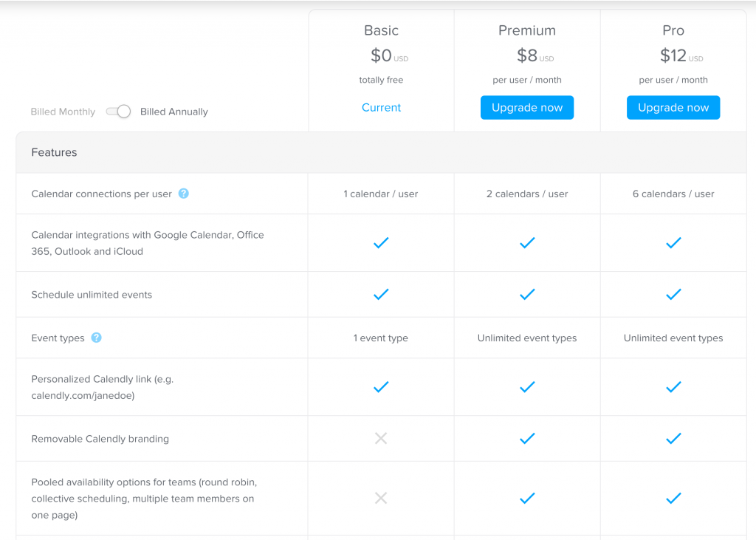
Task: Click the Current link under Basic plan
Action: point(381,108)
